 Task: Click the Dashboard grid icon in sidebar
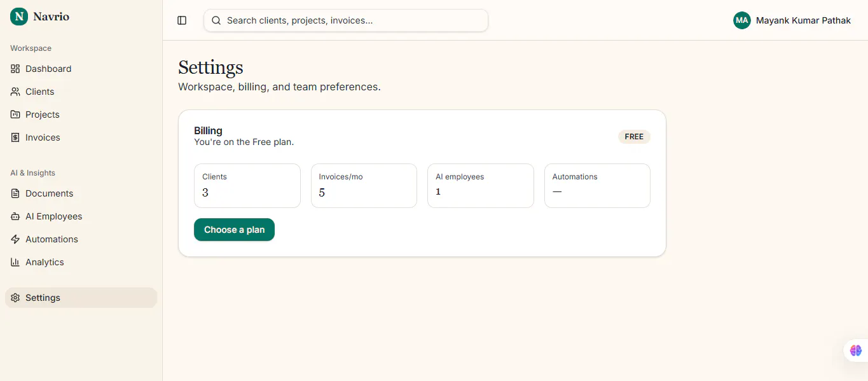tap(15, 69)
